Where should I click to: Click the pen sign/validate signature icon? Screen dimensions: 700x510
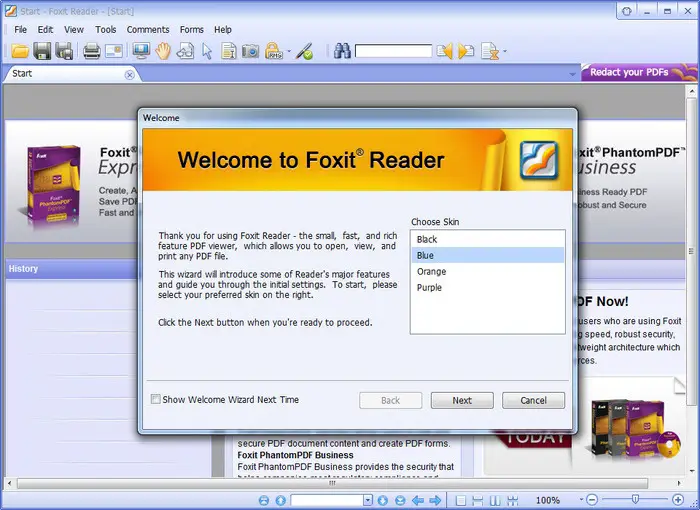tap(305, 51)
